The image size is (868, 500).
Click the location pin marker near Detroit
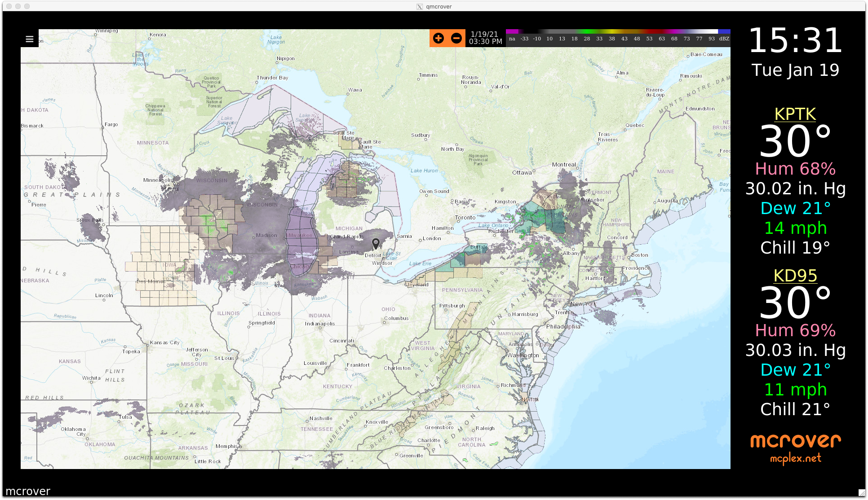coord(376,243)
